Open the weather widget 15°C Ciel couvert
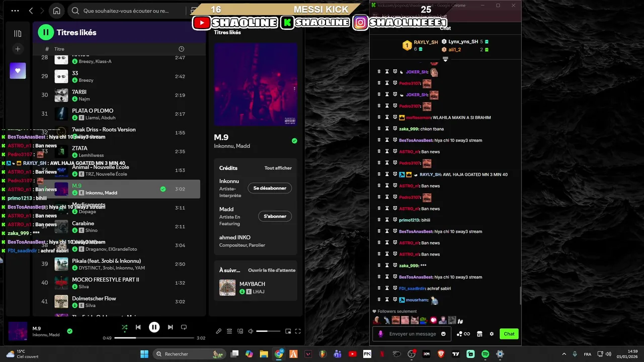 (x=22, y=354)
